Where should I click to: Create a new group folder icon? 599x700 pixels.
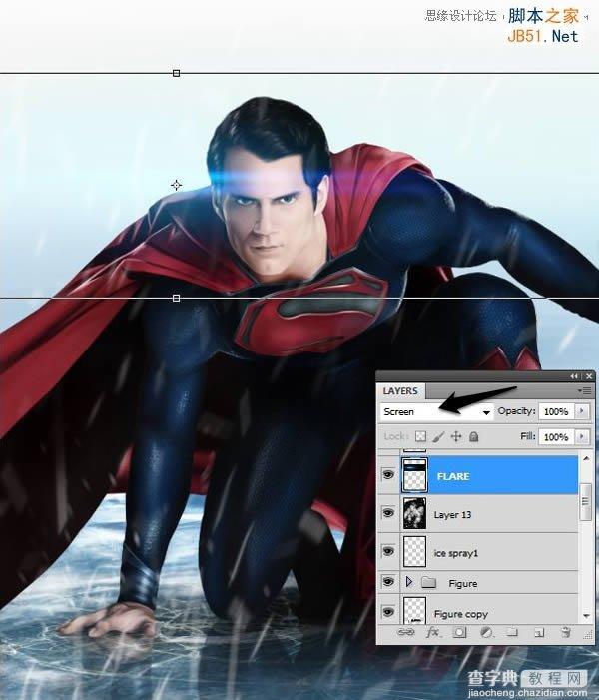point(512,632)
